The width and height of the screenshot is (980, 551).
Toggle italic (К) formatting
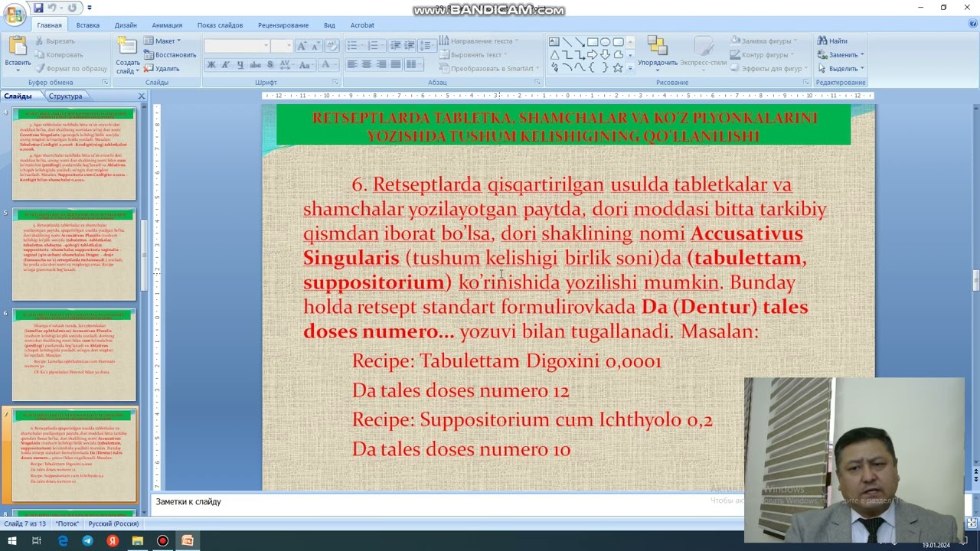(227, 65)
